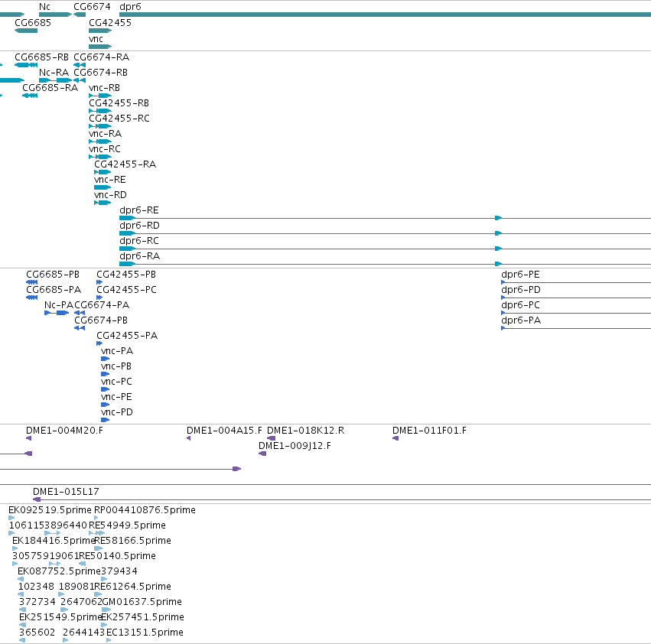The image size is (651, 644).
Task: Click protein CG42455-PA
Action: 127,337
